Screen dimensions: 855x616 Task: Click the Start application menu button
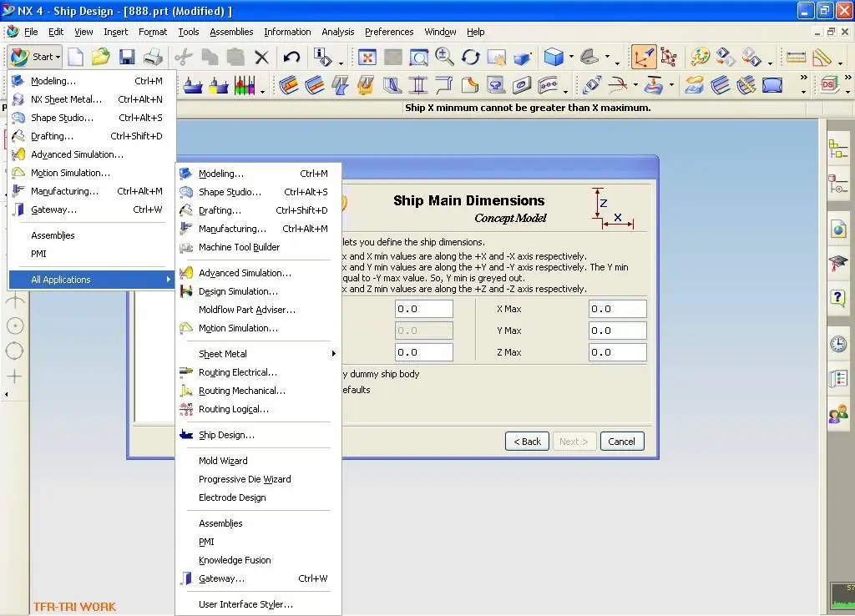click(x=35, y=57)
